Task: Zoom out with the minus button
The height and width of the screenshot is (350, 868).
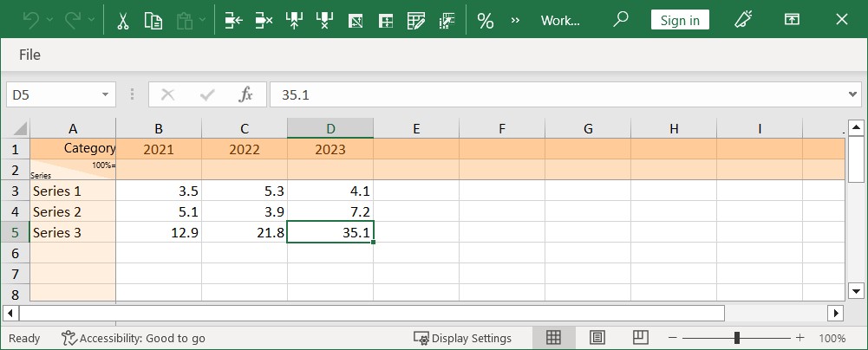Action: [x=673, y=337]
